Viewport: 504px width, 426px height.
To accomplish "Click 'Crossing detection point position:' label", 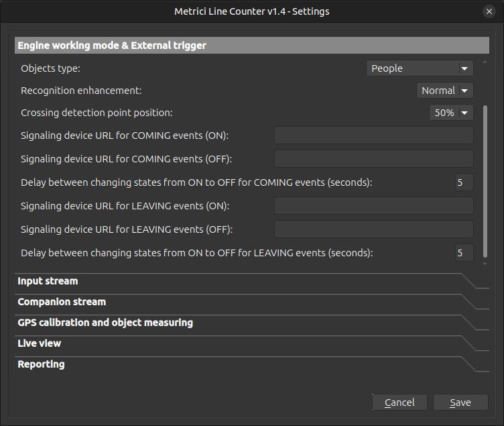I will click(x=97, y=113).
